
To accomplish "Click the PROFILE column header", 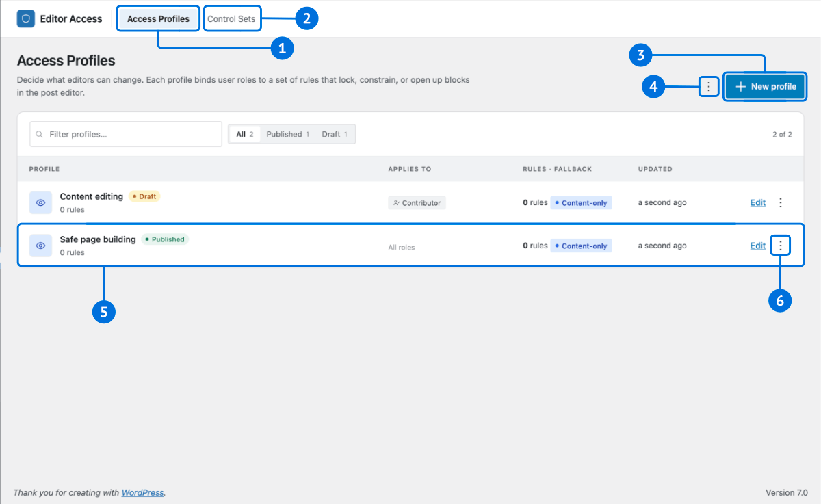I will coord(44,169).
